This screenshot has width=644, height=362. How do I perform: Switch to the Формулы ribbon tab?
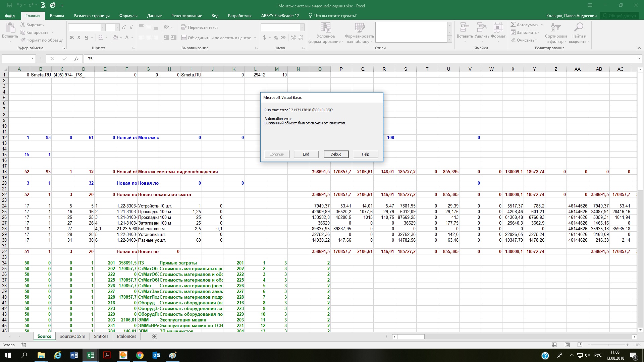[128, 16]
